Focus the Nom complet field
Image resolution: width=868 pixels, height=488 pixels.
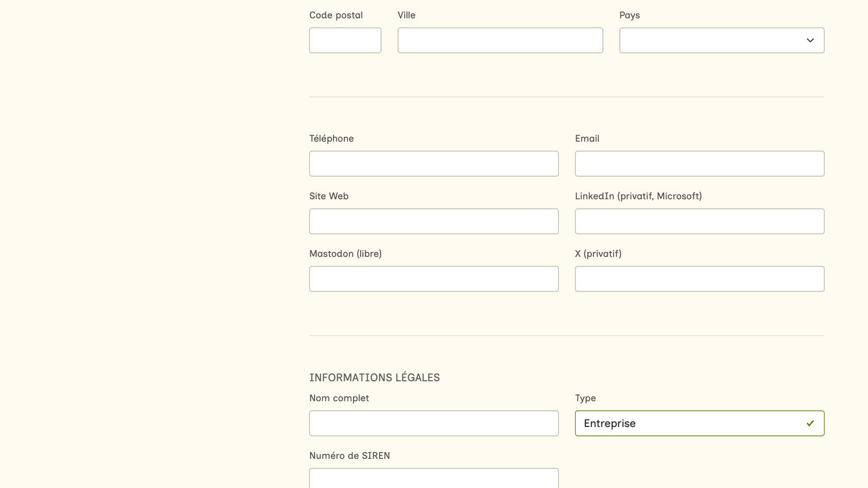[x=433, y=423]
